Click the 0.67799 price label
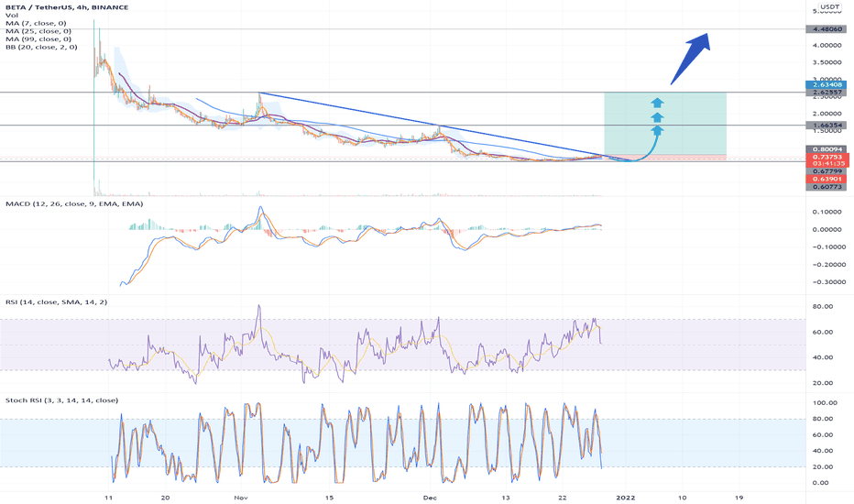Viewport: 854px width, 504px height. point(827,171)
